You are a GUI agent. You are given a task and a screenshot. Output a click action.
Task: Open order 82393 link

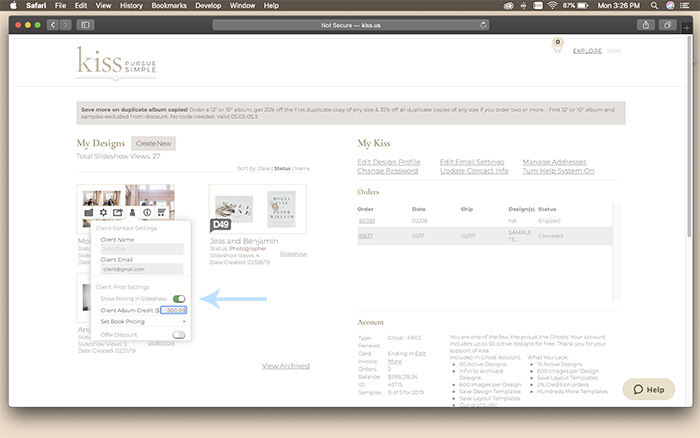[367, 221]
